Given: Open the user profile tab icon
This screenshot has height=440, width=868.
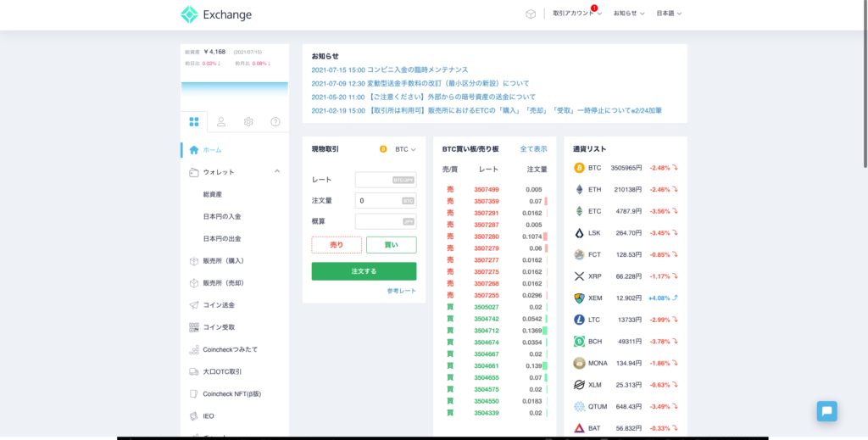Looking at the screenshot, I should (221, 122).
